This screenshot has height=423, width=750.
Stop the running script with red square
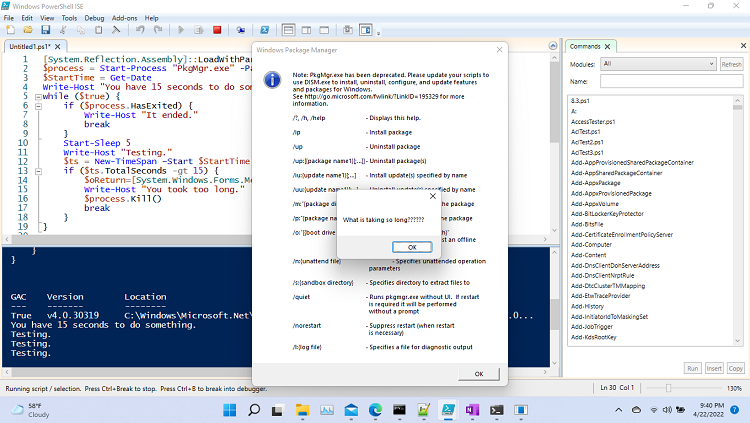point(217,30)
